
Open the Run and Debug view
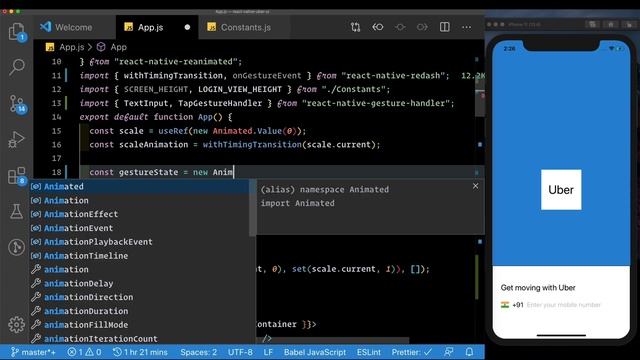[x=17, y=139]
